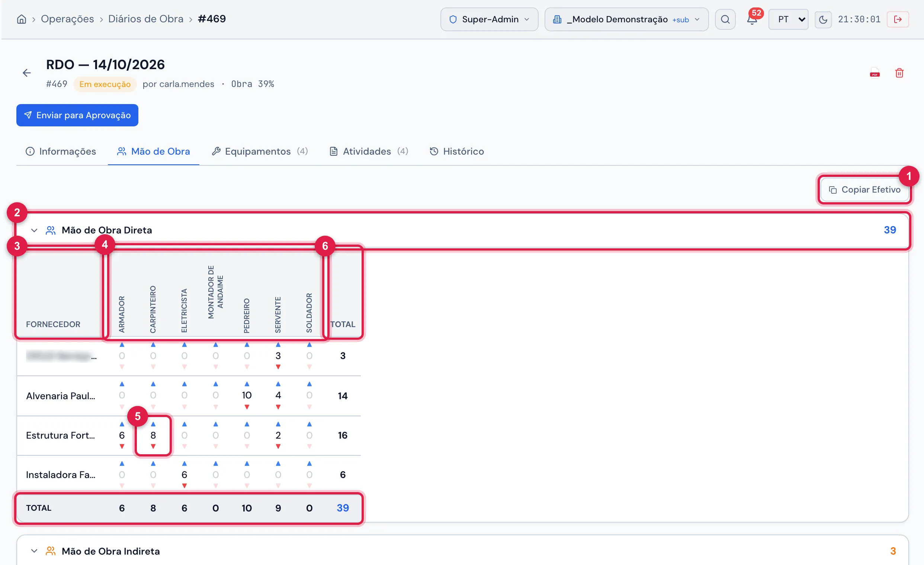Decrease Eletricista count for Instaladora Fa
This screenshot has width=924, height=565.
click(184, 485)
